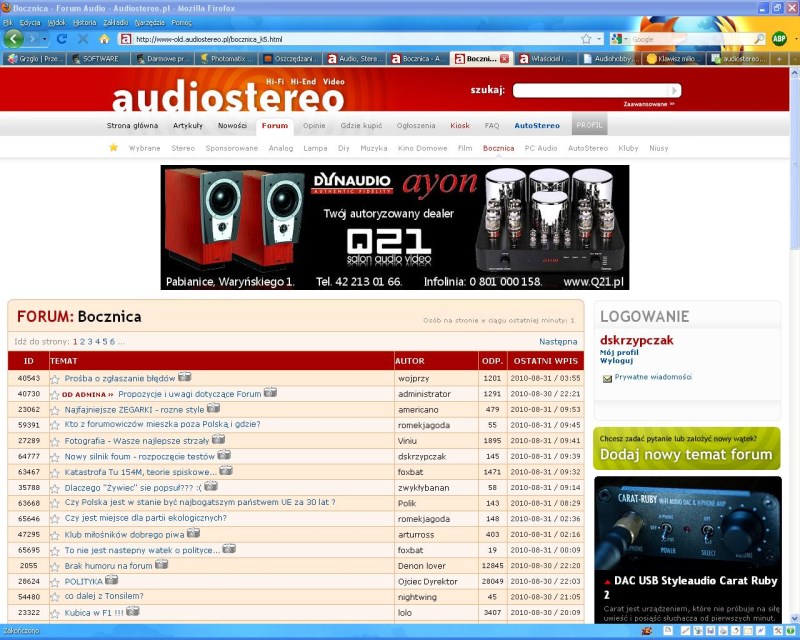Click Dodaj nowy temat forum button
Image resolution: width=800 pixels, height=640 pixels.
click(687, 448)
